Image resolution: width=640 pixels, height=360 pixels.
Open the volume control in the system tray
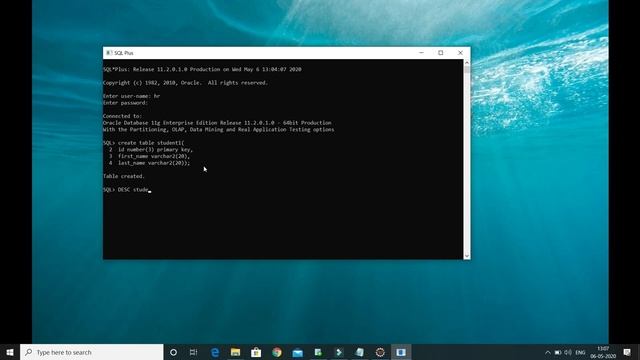(568, 352)
